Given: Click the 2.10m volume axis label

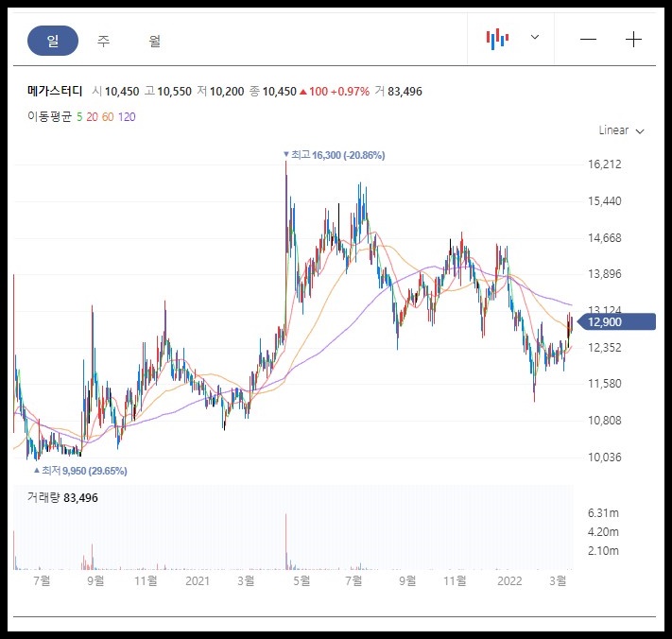Looking at the screenshot, I should (603, 551).
